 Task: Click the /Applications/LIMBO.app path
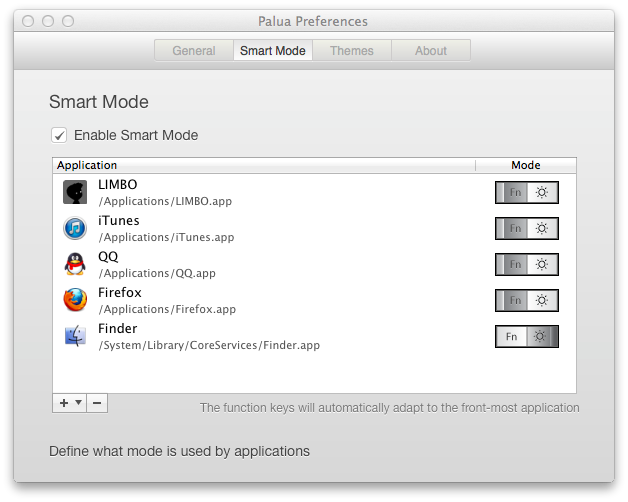coord(165,201)
